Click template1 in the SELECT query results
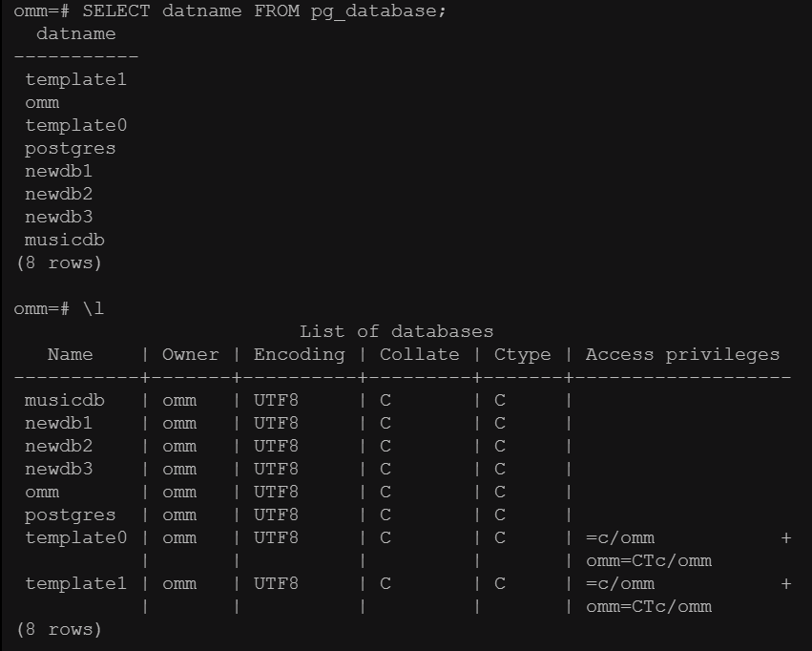Image resolution: width=812 pixels, height=651 pixels. click(75, 80)
